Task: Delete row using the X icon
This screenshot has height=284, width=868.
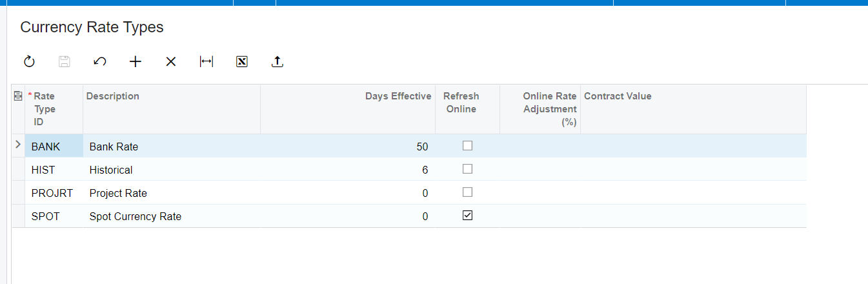Action: (170, 62)
